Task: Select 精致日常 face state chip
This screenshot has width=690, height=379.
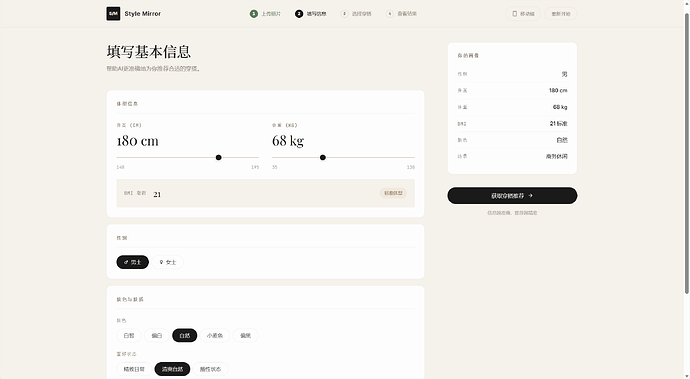Action: (x=134, y=369)
